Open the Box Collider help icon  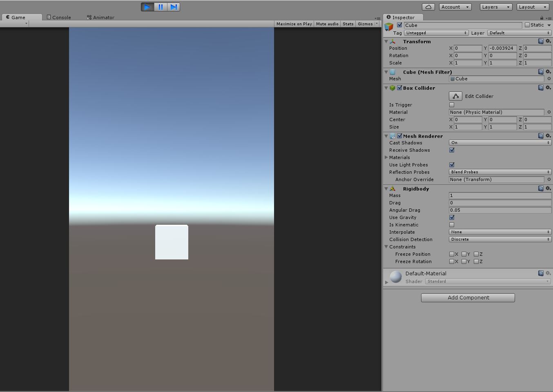[x=541, y=88]
